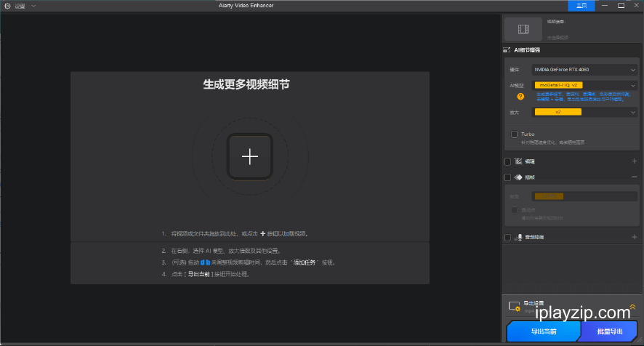The image size is (644, 346).
Task: Collapse the 插帧 section with minus
Action: click(634, 177)
